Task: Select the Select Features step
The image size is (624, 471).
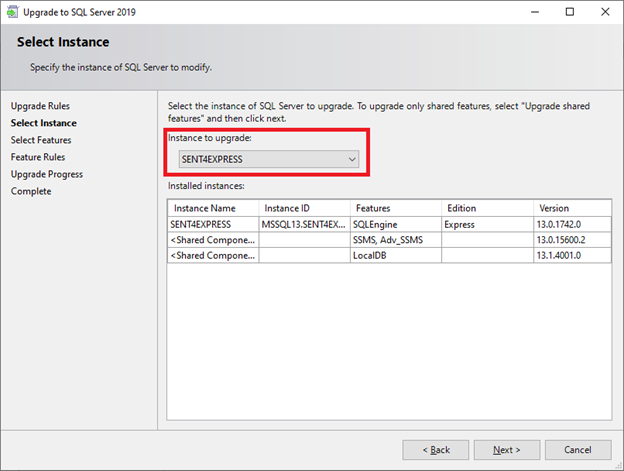Action: pyautogui.click(x=41, y=140)
